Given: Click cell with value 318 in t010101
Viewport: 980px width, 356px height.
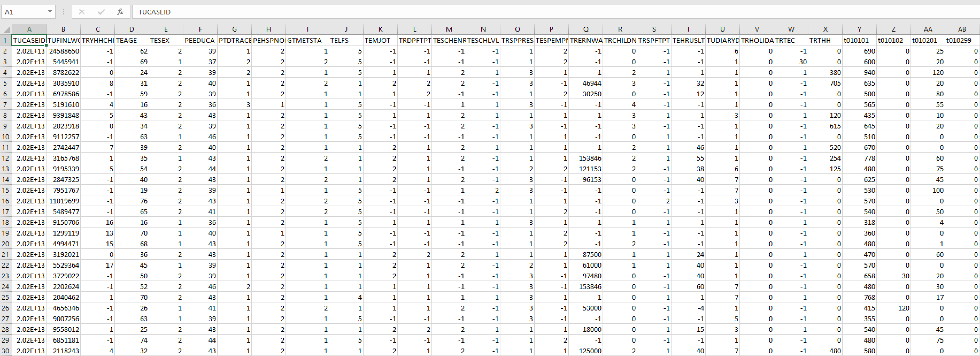Looking at the screenshot, I should pyautogui.click(x=859, y=222).
